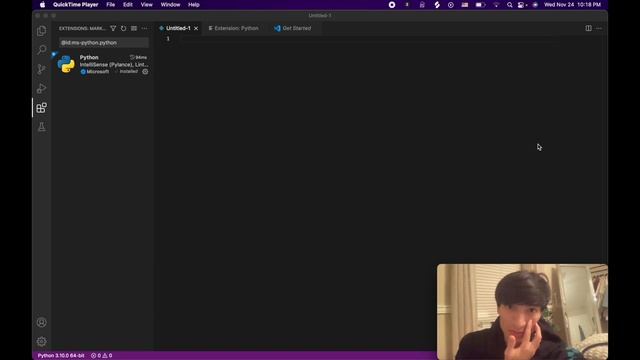This screenshot has width=640, height=360.
Task: Open the Run and Debug view
Action: 41,88
